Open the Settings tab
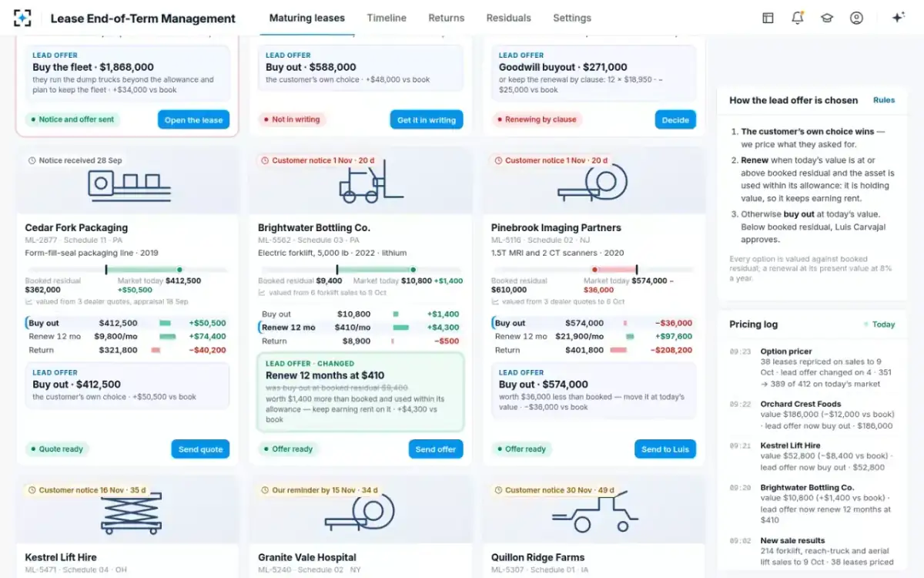Image resolution: width=924 pixels, height=578 pixels. [x=572, y=18]
